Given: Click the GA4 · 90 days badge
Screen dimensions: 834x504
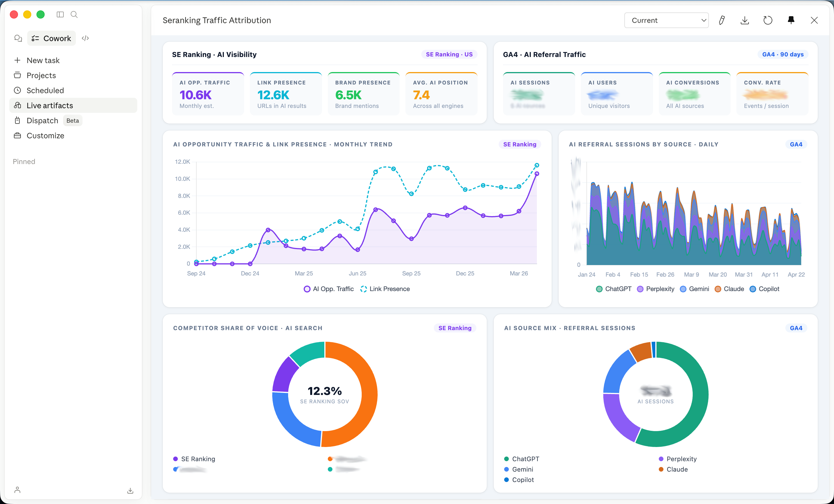Looking at the screenshot, I should 782,54.
